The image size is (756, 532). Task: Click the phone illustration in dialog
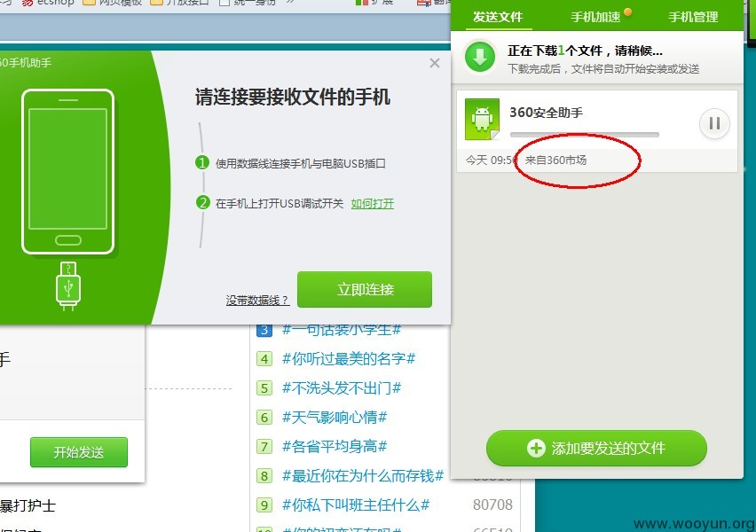[x=68, y=171]
